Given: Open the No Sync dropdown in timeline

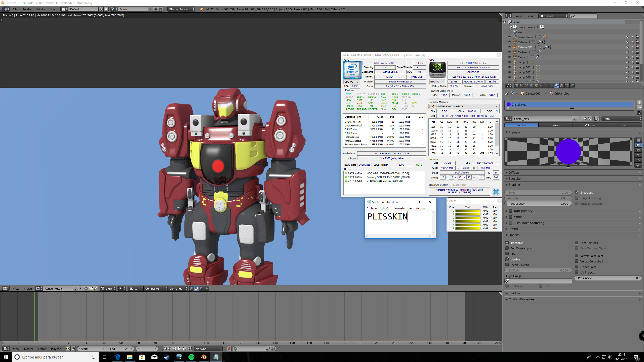Looking at the screenshot, I should point(209,349).
